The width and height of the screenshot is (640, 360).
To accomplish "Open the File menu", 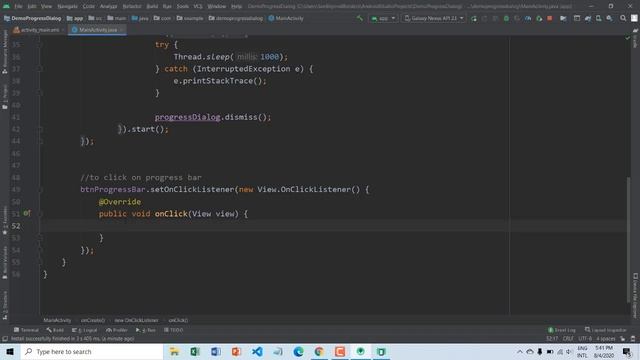I will pyautogui.click(x=18, y=6).
